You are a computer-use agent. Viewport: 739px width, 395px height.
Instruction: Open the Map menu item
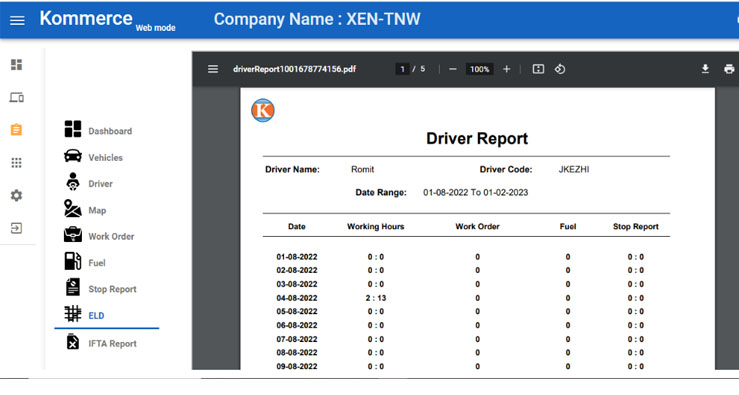(x=97, y=210)
